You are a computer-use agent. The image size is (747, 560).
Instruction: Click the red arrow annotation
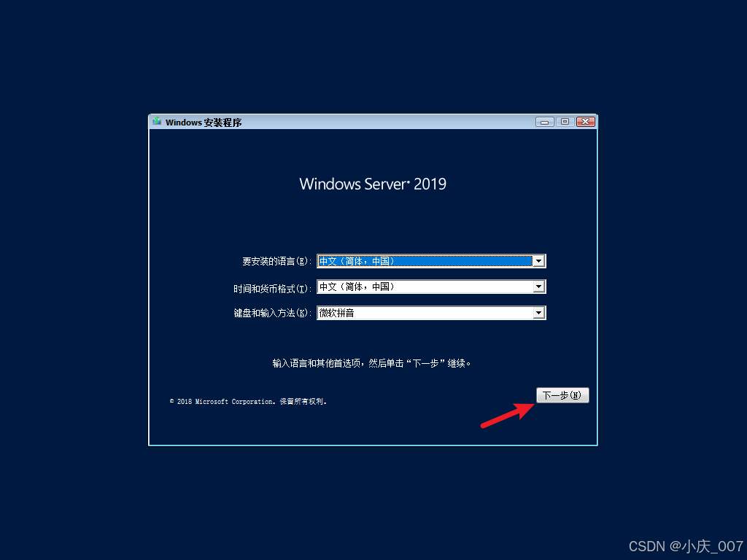pyautogui.click(x=508, y=415)
